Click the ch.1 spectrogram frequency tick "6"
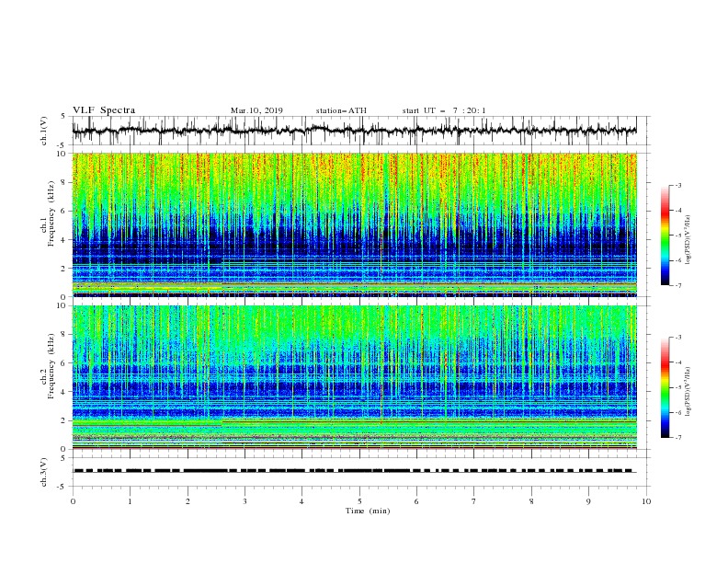 point(64,211)
